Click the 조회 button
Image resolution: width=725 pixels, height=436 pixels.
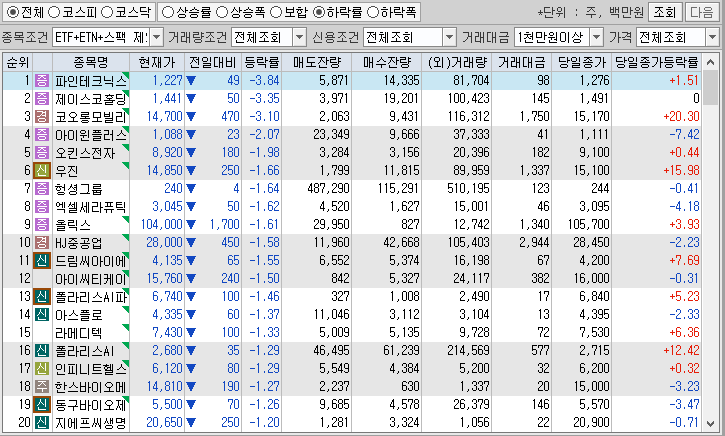(x=665, y=12)
